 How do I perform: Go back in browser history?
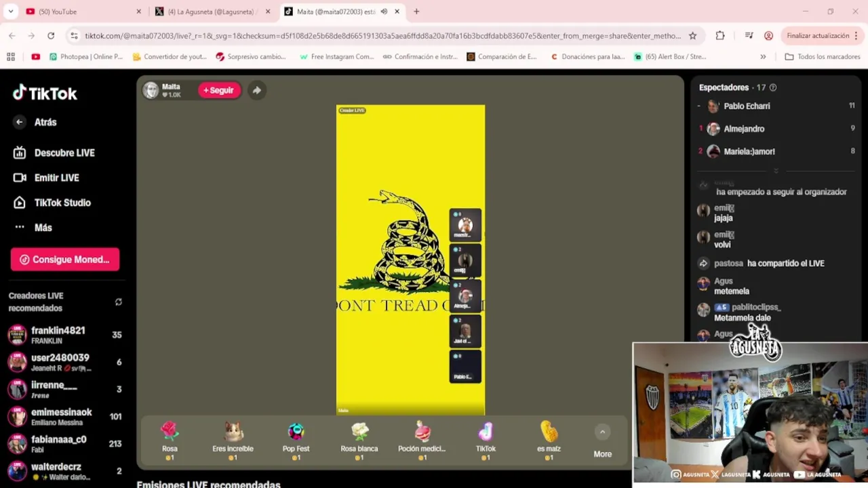12,35
